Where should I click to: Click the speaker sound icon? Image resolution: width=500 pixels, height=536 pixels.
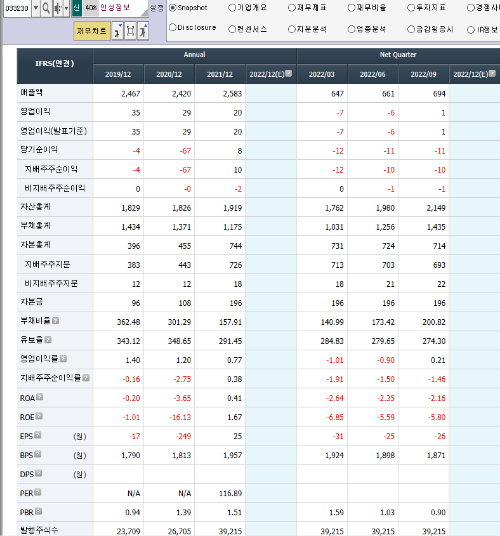(x=58, y=8)
